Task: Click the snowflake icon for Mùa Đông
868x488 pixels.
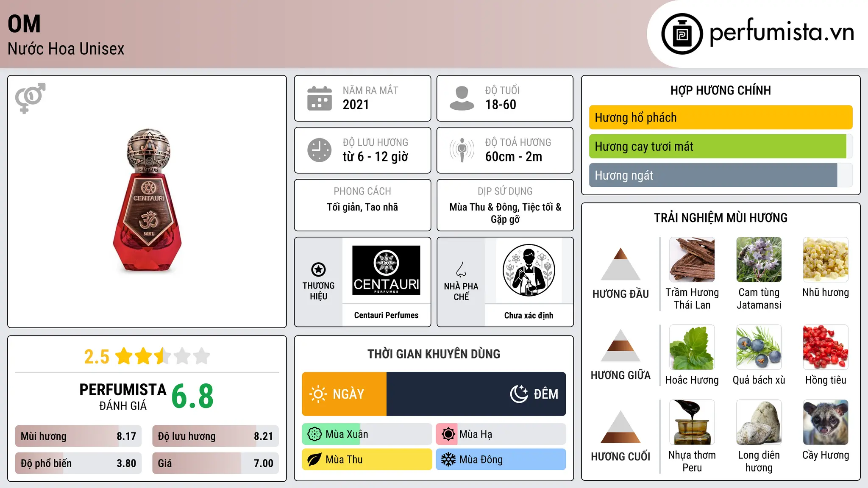Action: click(448, 460)
